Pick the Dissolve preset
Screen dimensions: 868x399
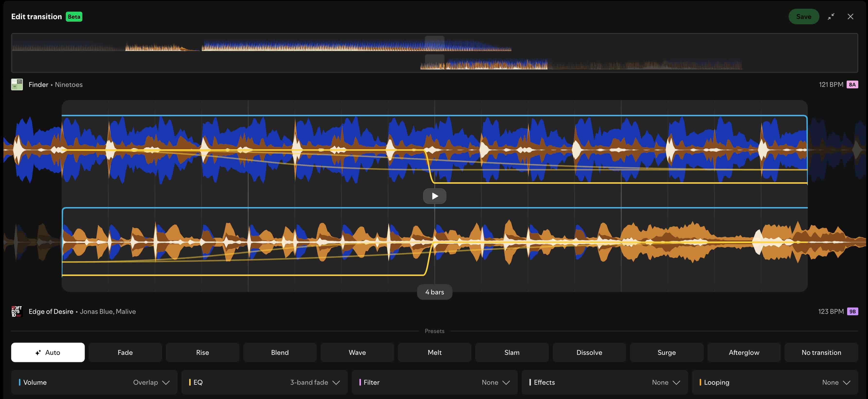[x=589, y=352]
